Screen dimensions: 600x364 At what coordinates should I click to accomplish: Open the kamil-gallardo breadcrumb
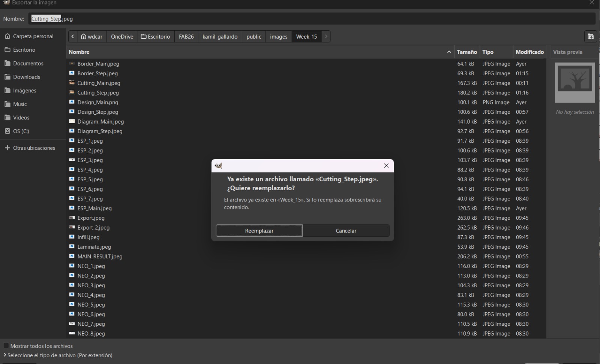click(220, 36)
